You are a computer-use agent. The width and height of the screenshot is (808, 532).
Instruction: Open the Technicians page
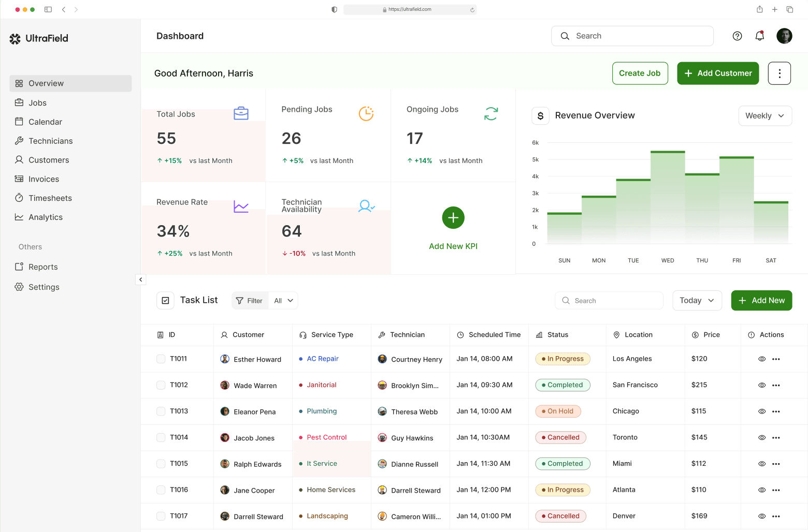(50, 141)
